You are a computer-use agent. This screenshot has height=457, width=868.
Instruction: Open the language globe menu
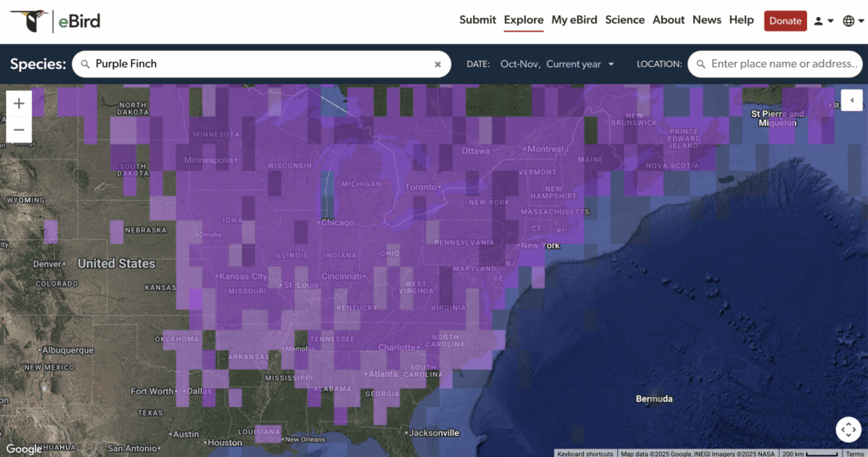tap(853, 21)
